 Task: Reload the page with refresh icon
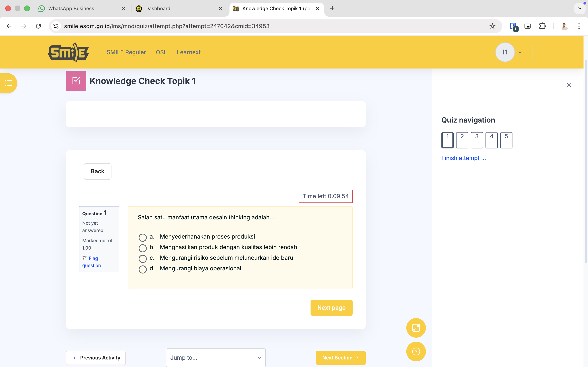(x=38, y=26)
